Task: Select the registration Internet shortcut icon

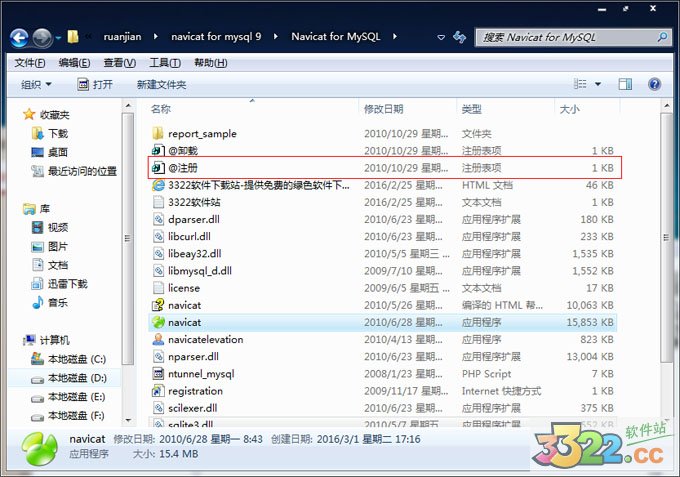Action: 158,391
